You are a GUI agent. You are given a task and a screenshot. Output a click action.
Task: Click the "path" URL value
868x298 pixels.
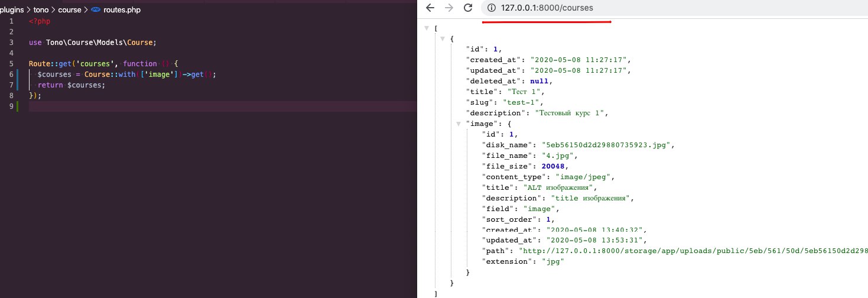(693, 251)
